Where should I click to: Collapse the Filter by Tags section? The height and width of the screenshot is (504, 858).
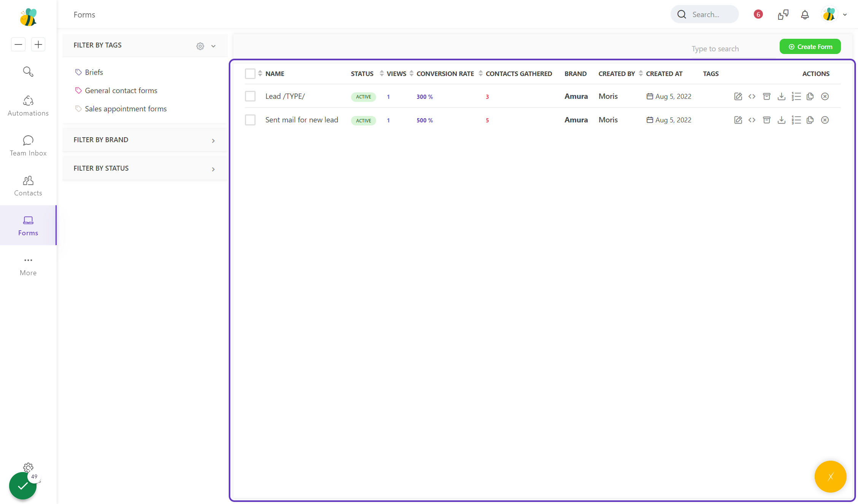pos(213,46)
